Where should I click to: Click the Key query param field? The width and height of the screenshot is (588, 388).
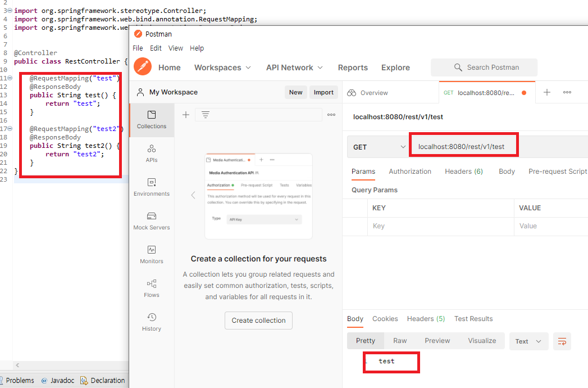441,226
